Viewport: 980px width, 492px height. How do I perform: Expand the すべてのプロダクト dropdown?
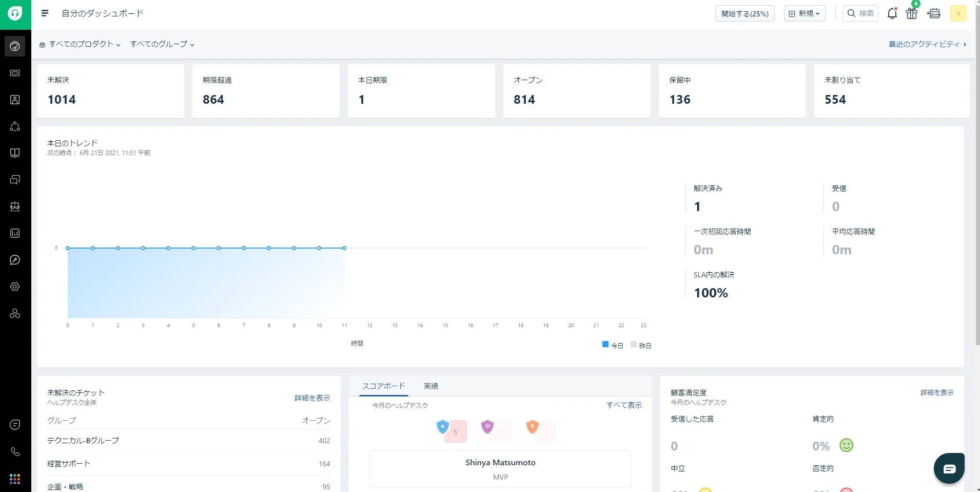coord(81,44)
